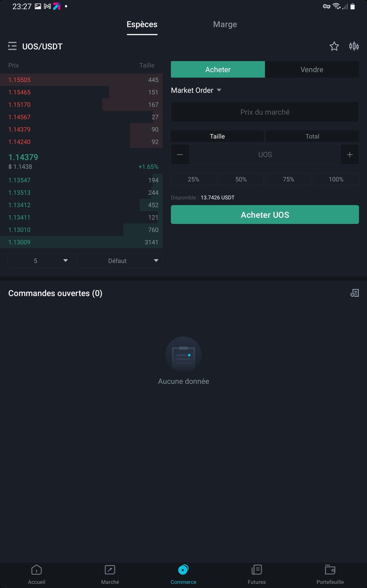Increase UOS amount with plus button
Screen dimensions: 367x588
(x=350, y=155)
